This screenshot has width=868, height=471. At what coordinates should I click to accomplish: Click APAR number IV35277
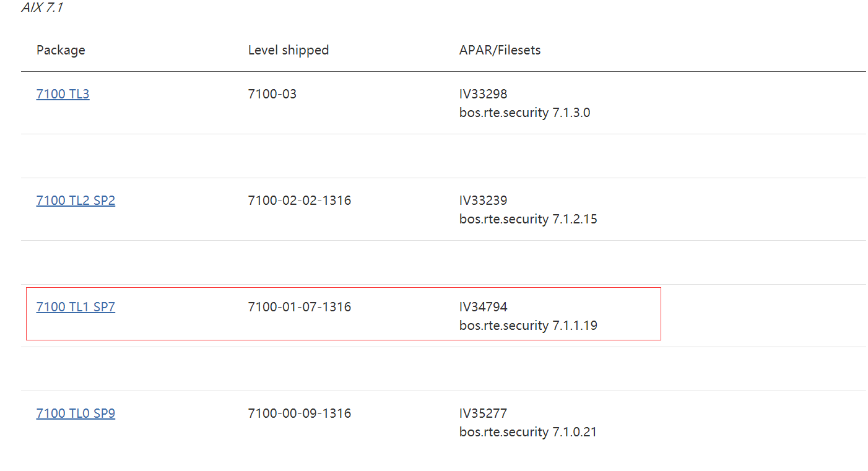point(483,413)
